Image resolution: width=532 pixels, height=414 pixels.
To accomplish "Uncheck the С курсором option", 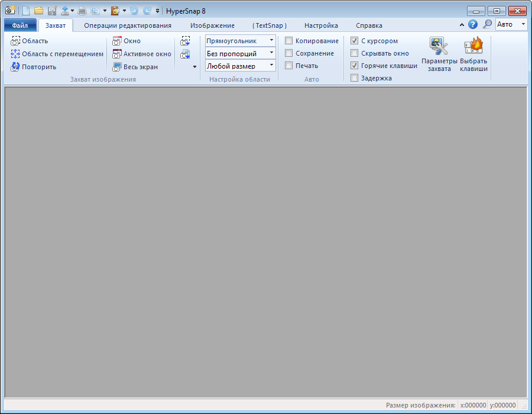I will click(355, 41).
